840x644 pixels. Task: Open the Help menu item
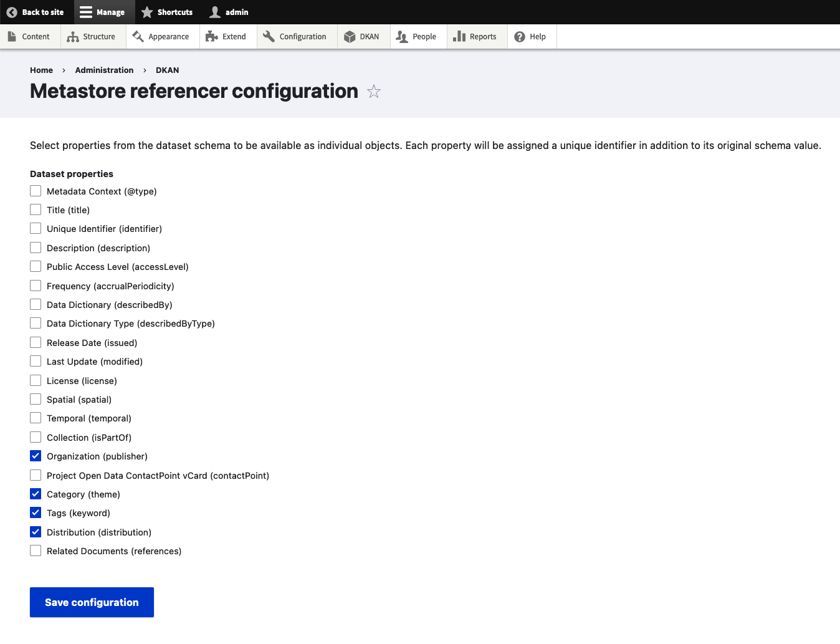click(x=532, y=37)
